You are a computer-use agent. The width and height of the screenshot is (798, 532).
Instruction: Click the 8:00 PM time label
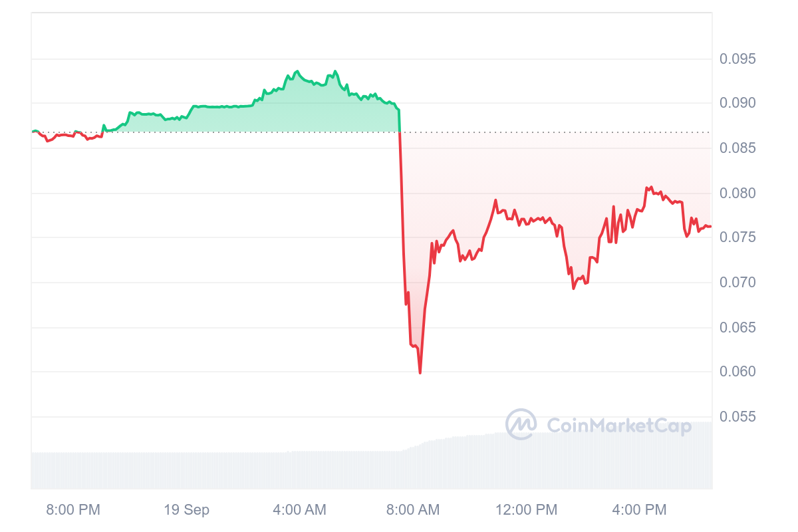pos(73,510)
